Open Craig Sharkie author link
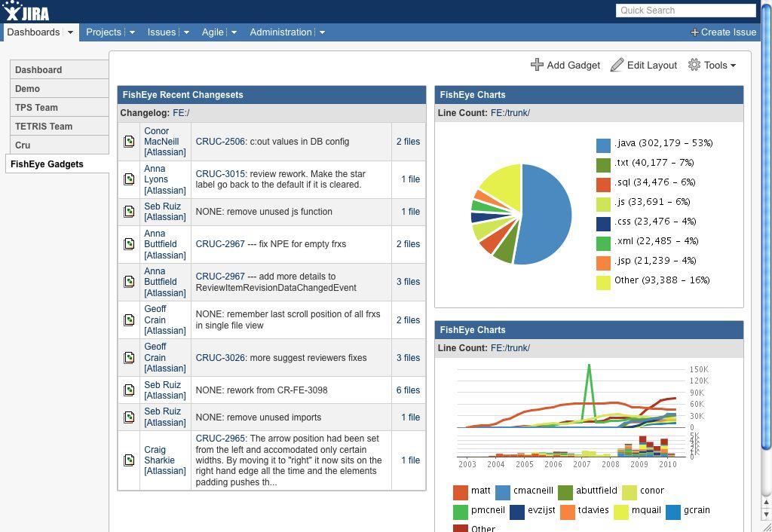This screenshot has width=772, height=532. point(165,460)
